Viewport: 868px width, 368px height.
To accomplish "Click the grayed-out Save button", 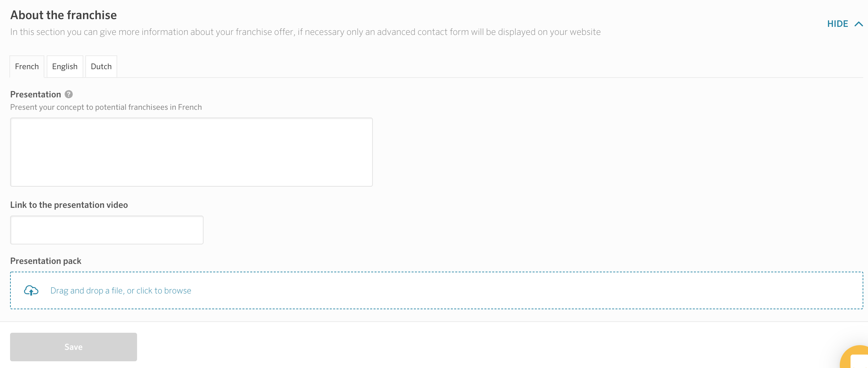I will click(74, 347).
